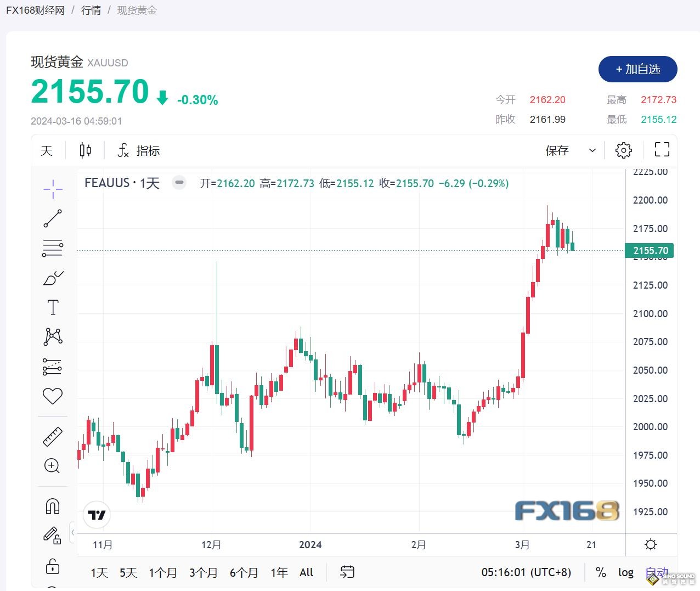The width and height of the screenshot is (700, 591).
Task: Open the Fibonacci retracement tool
Action: coord(53,248)
